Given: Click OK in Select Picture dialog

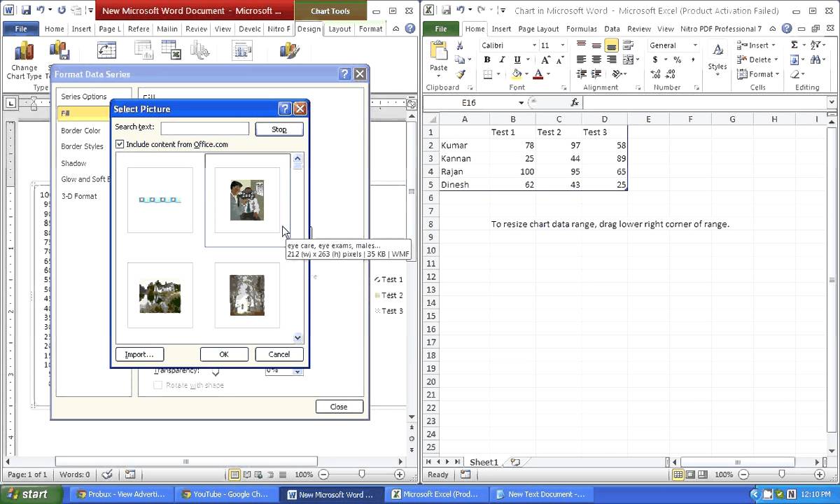Looking at the screenshot, I should (224, 354).
